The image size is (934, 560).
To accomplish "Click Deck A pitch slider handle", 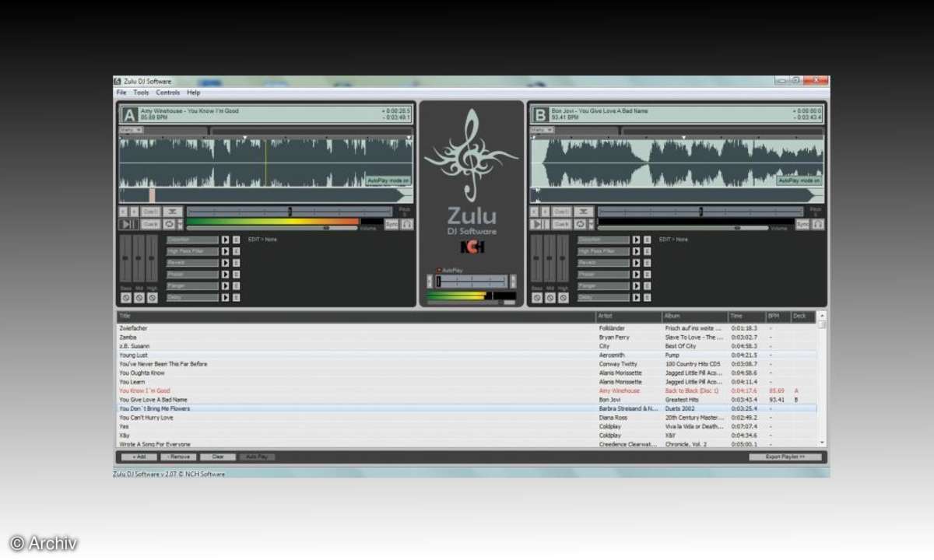I will [290, 212].
